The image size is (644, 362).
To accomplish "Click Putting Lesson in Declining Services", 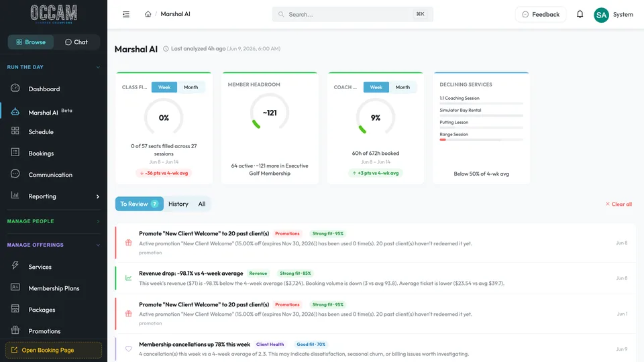I will 454,122.
